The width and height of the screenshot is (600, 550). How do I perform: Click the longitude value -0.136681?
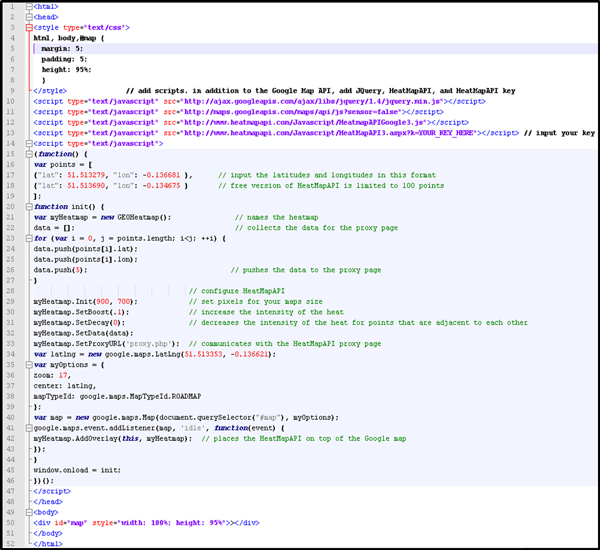click(x=161, y=175)
